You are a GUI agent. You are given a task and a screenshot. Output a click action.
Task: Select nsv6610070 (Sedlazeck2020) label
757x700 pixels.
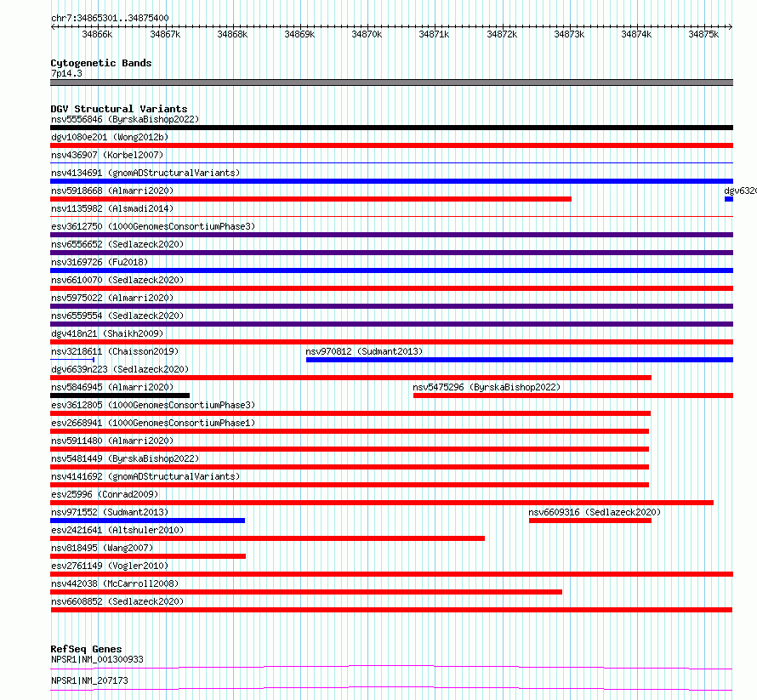pos(117,280)
